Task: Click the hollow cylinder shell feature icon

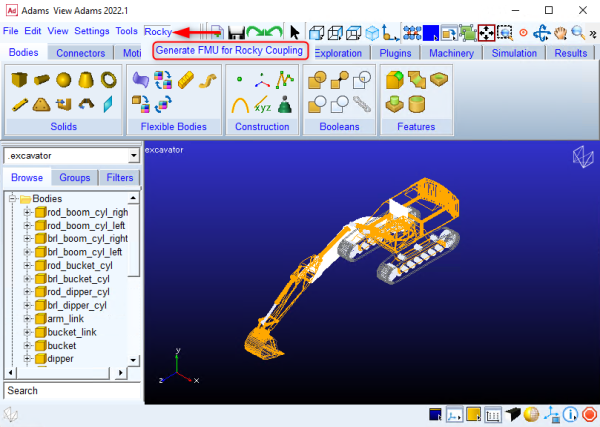Action: (x=417, y=104)
